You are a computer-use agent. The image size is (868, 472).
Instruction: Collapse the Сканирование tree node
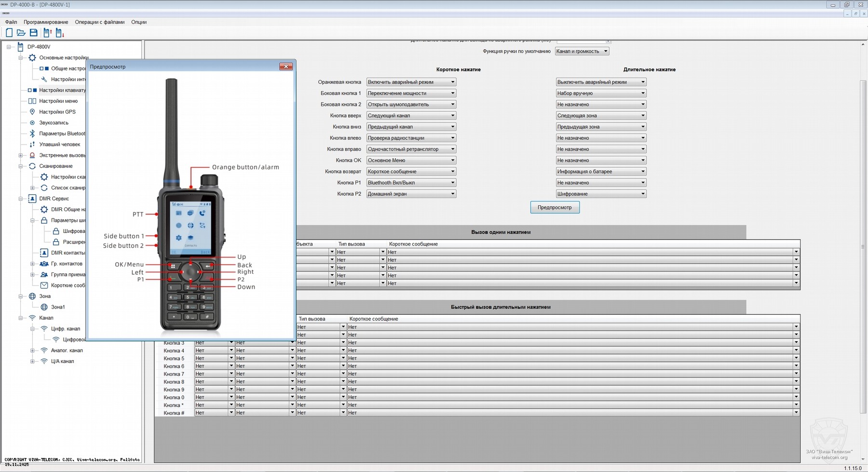click(x=21, y=166)
